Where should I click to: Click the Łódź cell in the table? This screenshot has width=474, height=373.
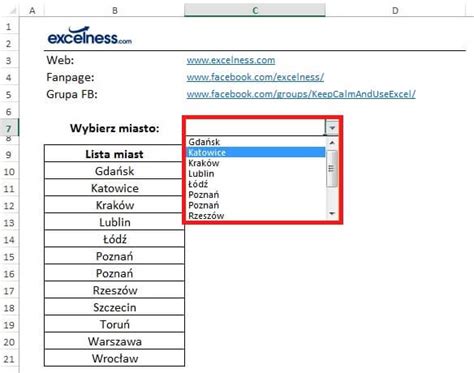pos(114,239)
